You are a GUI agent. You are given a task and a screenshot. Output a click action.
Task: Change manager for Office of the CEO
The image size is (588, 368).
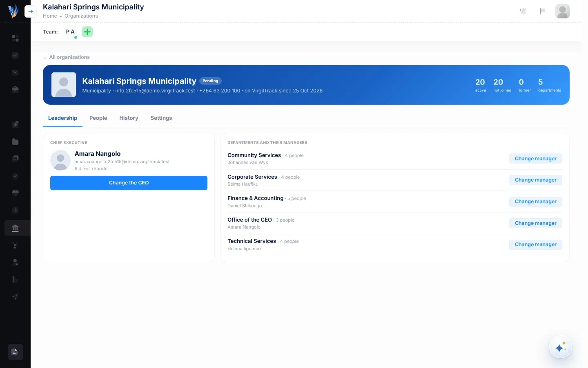535,223
